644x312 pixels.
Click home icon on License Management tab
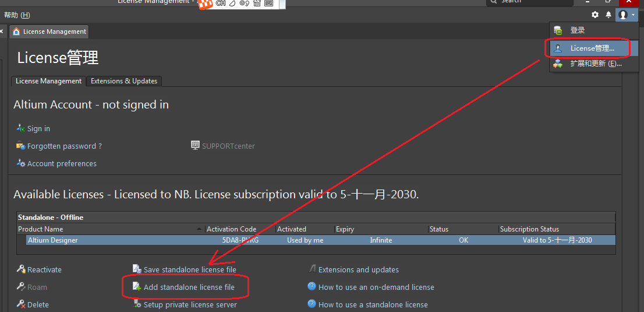point(16,31)
